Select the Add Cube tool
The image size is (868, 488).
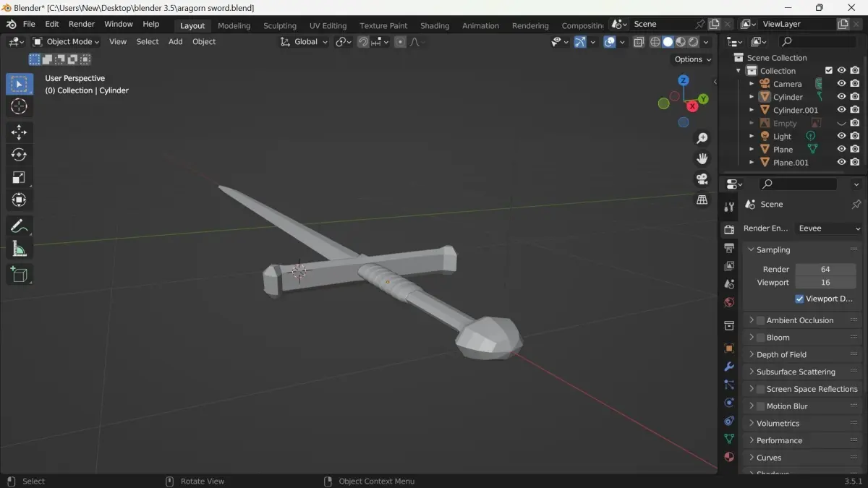click(20, 275)
